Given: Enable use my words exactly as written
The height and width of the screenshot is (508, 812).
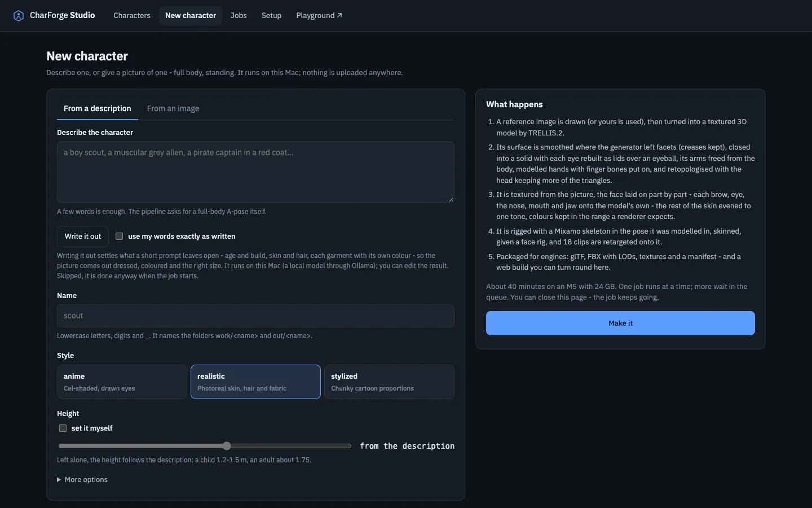Looking at the screenshot, I should click(x=119, y=237).
